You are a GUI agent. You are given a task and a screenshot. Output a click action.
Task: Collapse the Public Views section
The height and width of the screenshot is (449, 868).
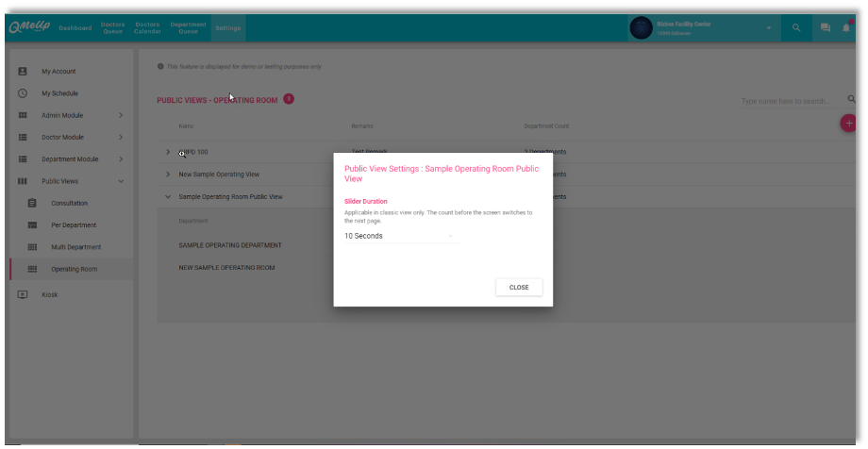tap(120, 181)
